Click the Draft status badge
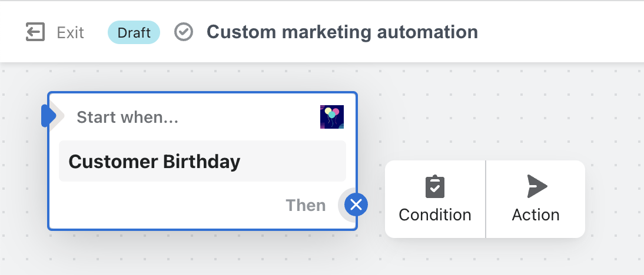 click(x=134, y=32)
